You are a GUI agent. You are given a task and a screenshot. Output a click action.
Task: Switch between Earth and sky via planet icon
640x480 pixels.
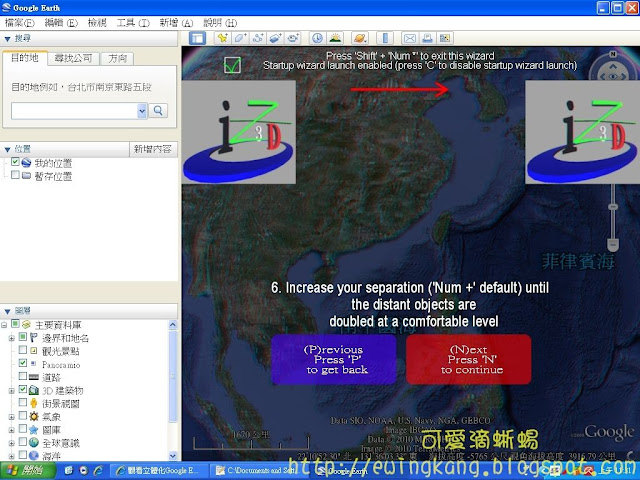click(x=360, y=38)
